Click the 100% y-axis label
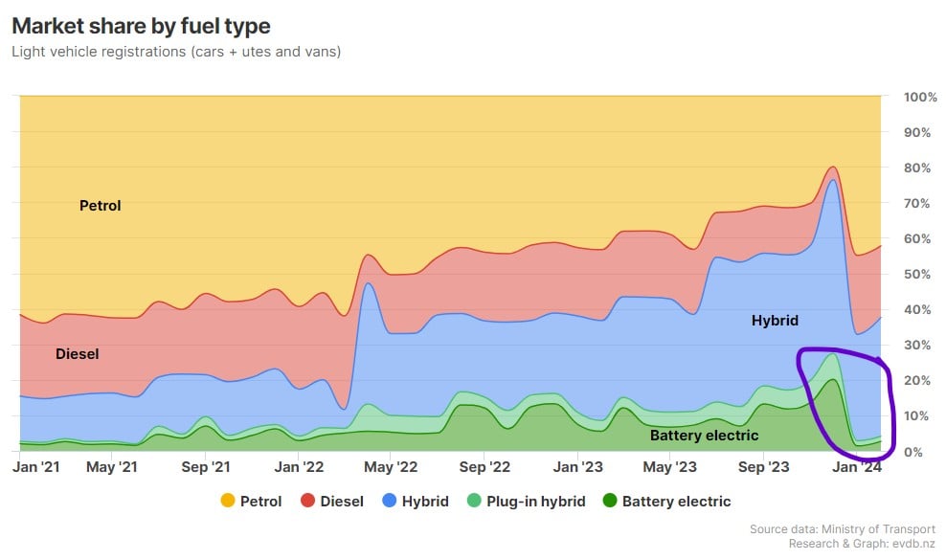Viewport: 946px width, 560px height. point(920,97)
